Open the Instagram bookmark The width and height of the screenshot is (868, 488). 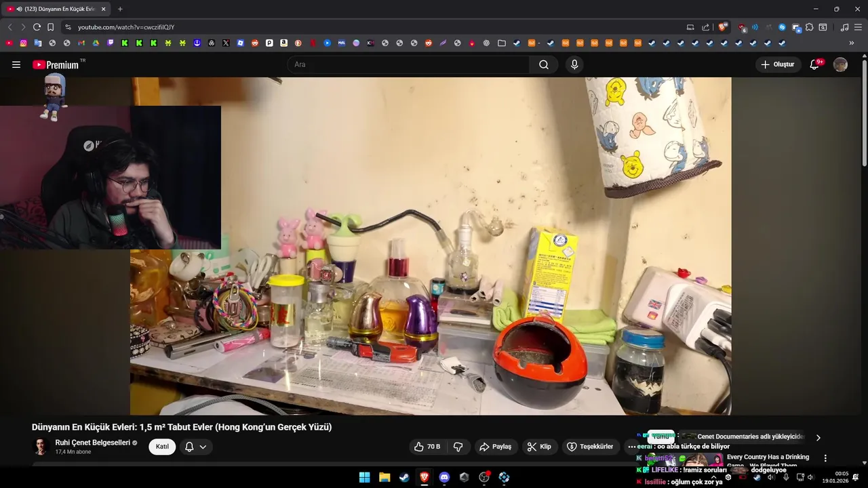coord(23,43)
